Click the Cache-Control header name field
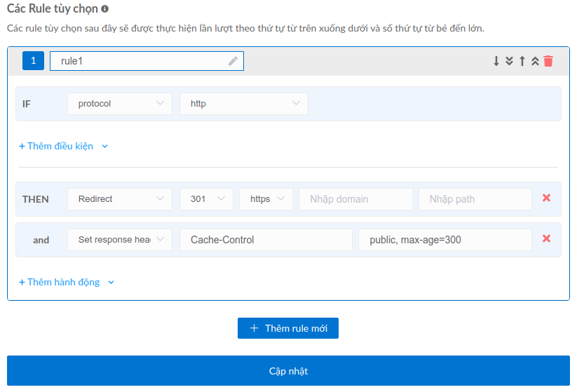The image size is (577, 392). point(266,240)
